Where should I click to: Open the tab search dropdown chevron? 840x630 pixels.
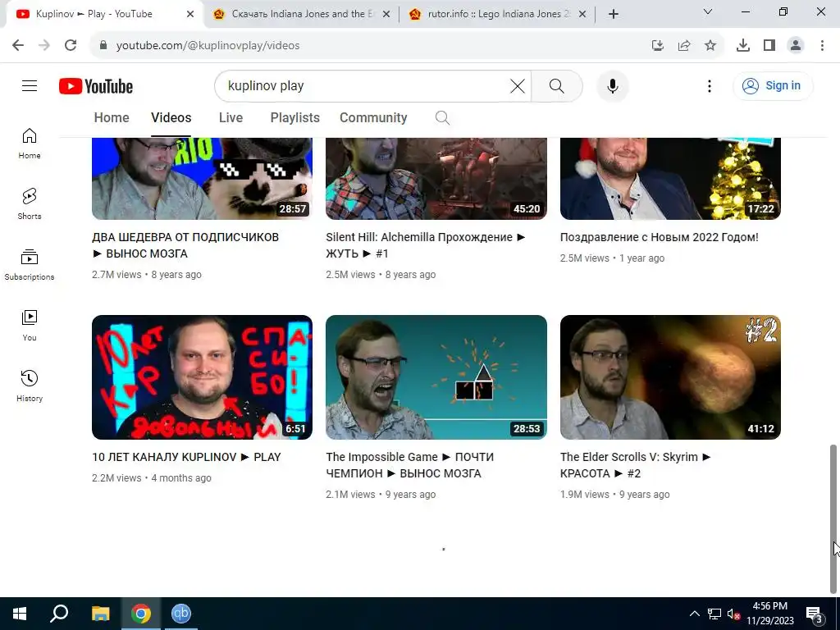tap(707, 11)
